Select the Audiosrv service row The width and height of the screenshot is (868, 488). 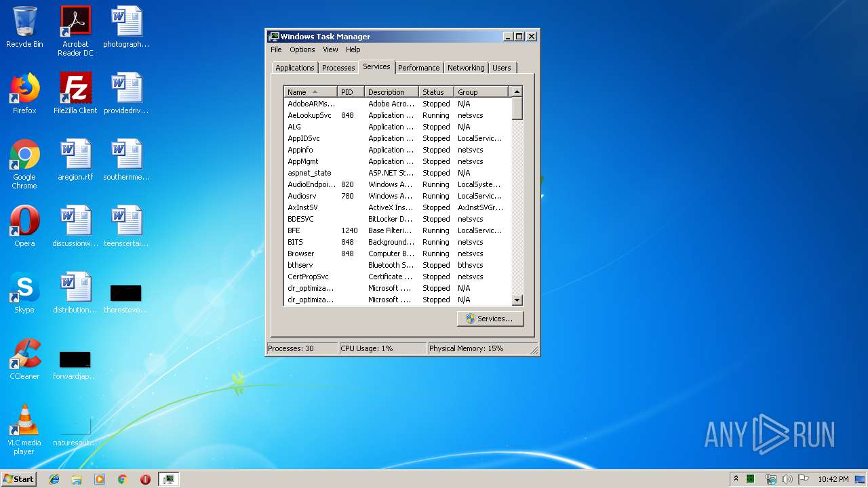(x=397, y=196)
